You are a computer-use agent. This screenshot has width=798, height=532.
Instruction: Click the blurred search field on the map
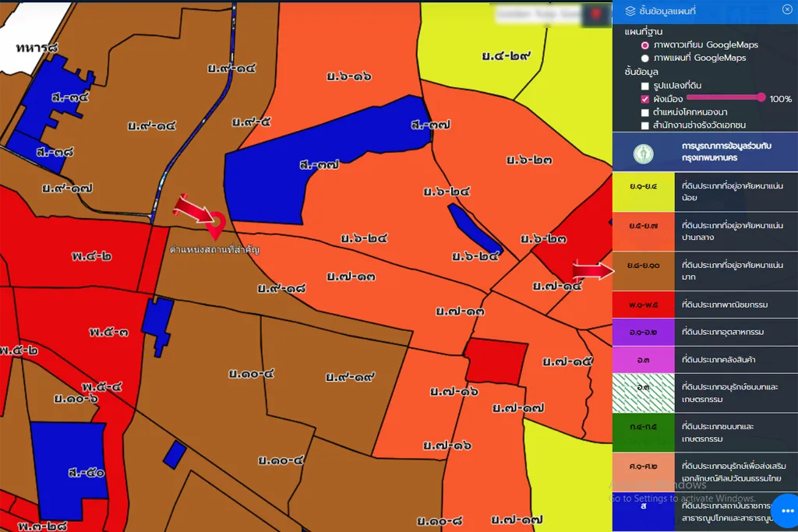[538, 15]
